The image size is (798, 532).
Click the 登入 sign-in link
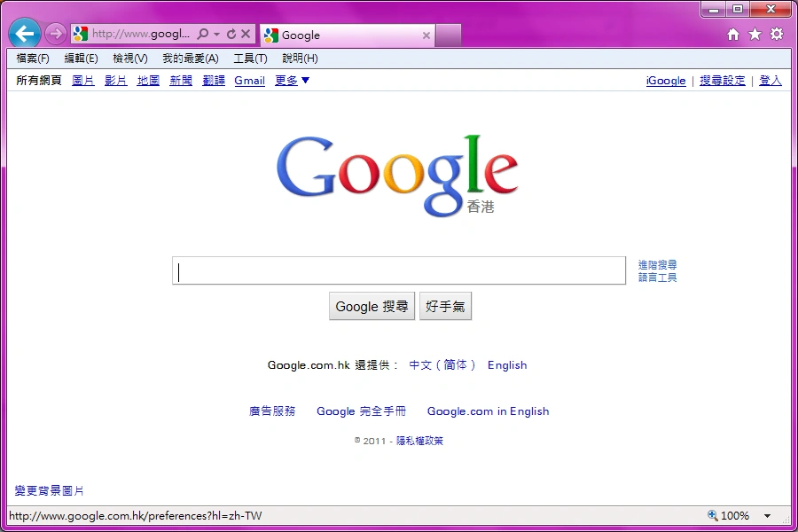(x=770, y=81)
